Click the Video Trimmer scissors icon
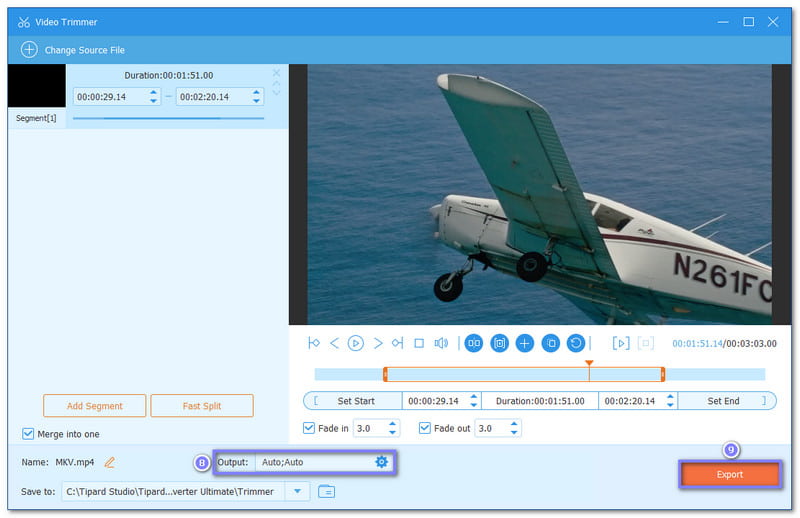This screenshot has height=518, width=800. click(23, 22)
